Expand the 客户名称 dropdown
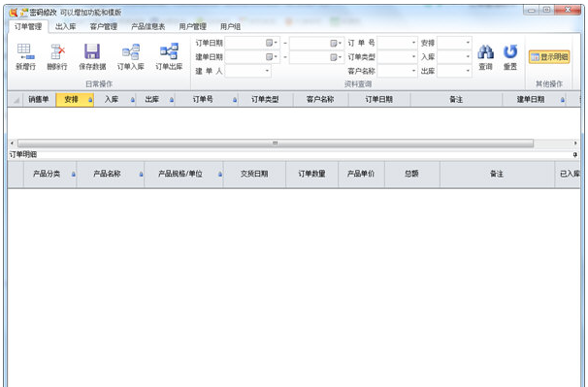The width and height of the screenshot is (588, 387). [413, 71]
